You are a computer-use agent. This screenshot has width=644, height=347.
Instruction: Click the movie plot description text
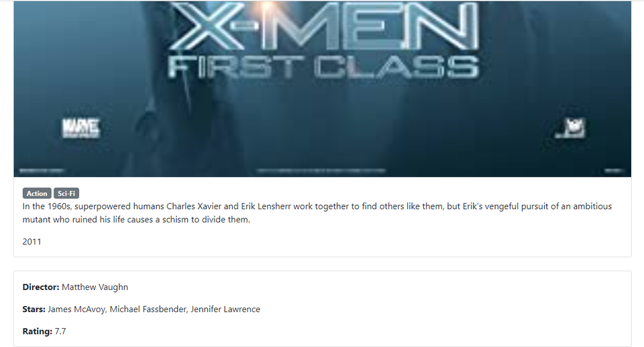pos(317,213)
